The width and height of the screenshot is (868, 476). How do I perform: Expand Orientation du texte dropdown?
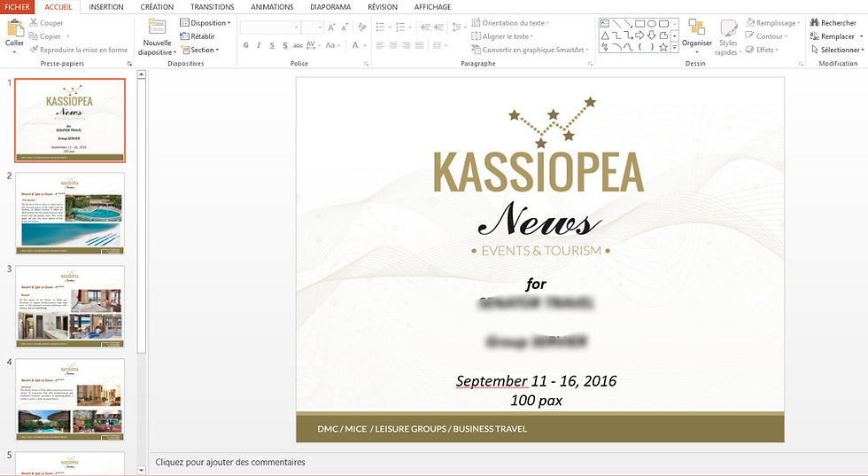[510, 23]
